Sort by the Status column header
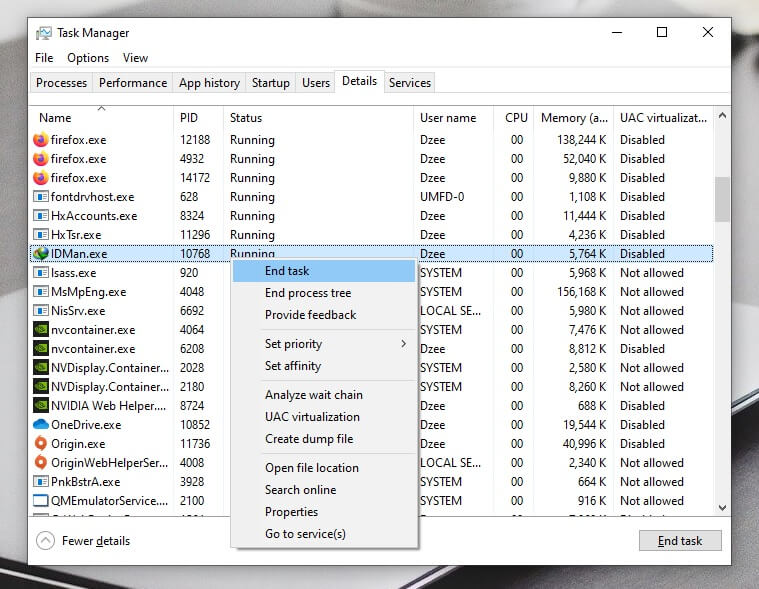Image resolution: width=759 pixels, height=589 pixels. click(x=319, y=118)
